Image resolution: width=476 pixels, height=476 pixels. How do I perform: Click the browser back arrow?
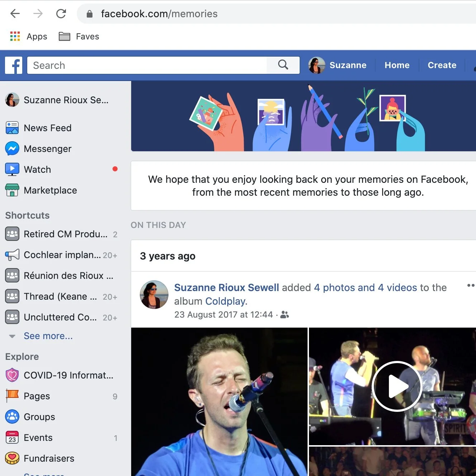[x=15, y=14]
